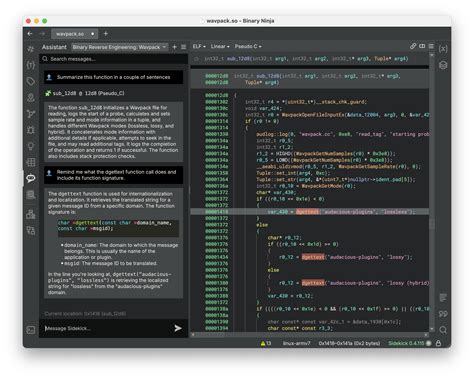Open the Memory Map grid icon
This screenshot has height=378, width=474.
point(31,162)
